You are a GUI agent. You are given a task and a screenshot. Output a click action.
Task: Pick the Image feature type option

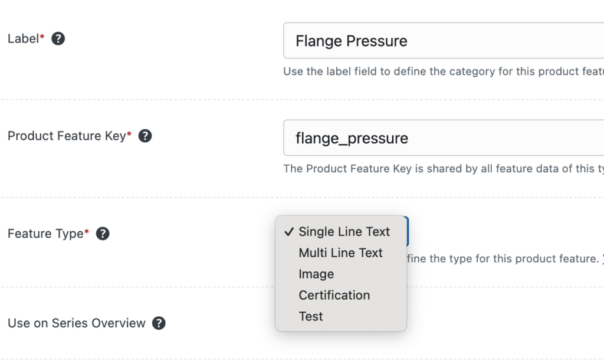(x=316, y=274)
